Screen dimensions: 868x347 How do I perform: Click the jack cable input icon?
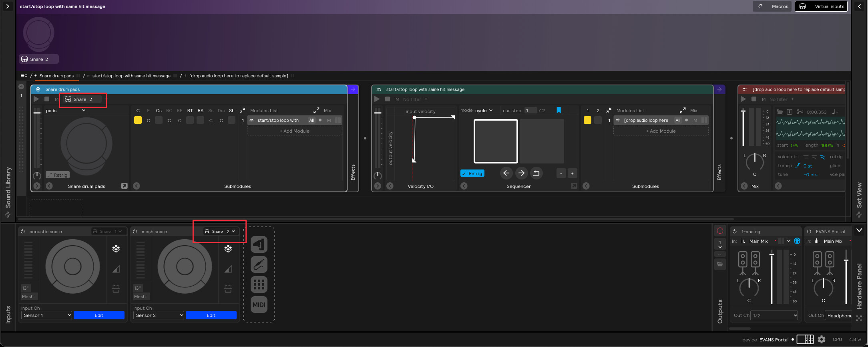tap(259, 264)
